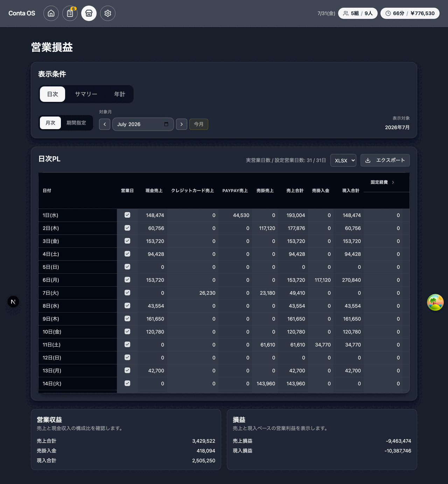Toggle the 営業日 checkbox for 5日(日)
Screen dimensions: 448x484
127,267
